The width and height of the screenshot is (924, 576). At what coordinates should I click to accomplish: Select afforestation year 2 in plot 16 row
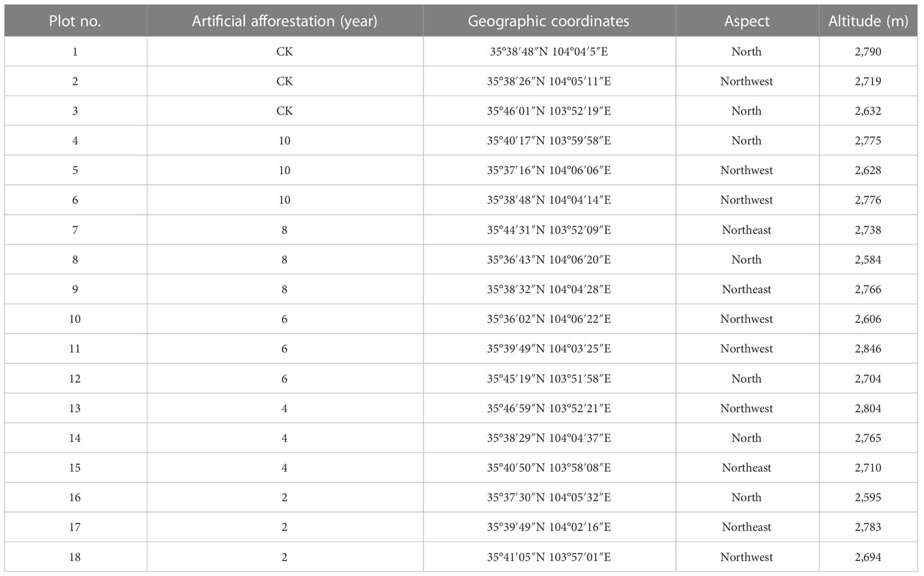[x=285, y=498]
